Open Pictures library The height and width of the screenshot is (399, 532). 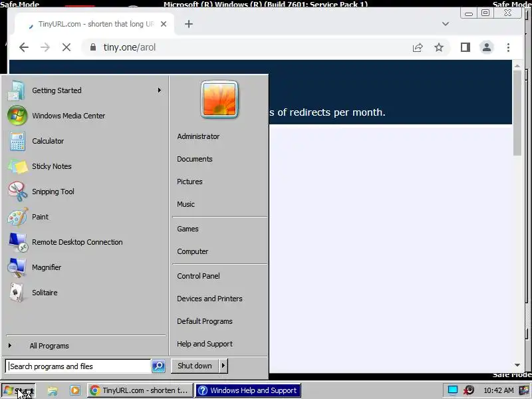(190, 182)
